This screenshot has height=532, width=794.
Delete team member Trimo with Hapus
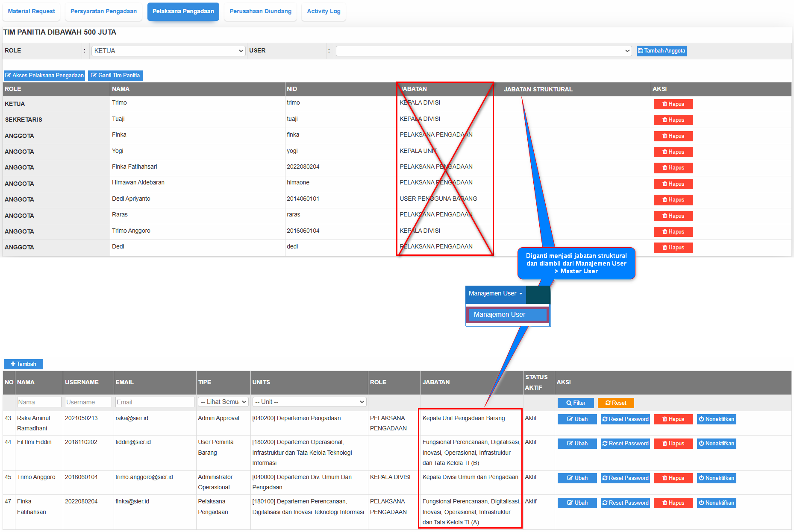pos(673,104)
